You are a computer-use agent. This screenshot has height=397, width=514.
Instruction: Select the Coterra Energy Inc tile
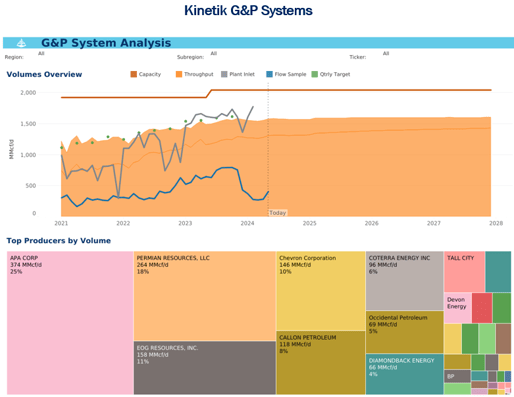[x=405, y=281]
